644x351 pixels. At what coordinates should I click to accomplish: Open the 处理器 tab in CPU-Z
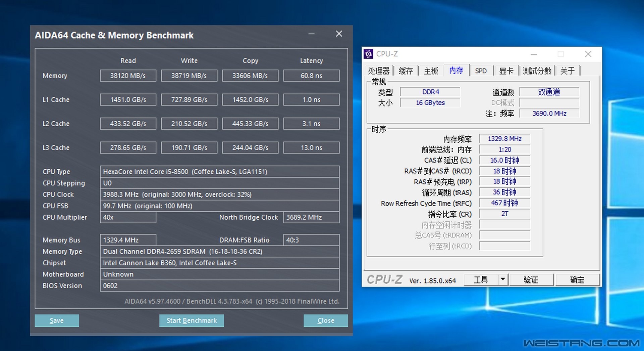pyautogui.click(x=379, y=71)
